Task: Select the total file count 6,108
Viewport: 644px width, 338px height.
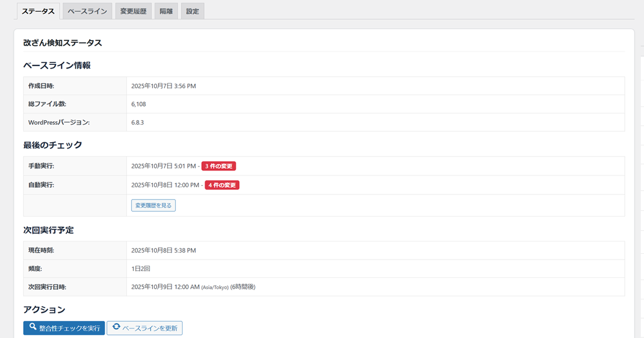Action: click(138, 104)
